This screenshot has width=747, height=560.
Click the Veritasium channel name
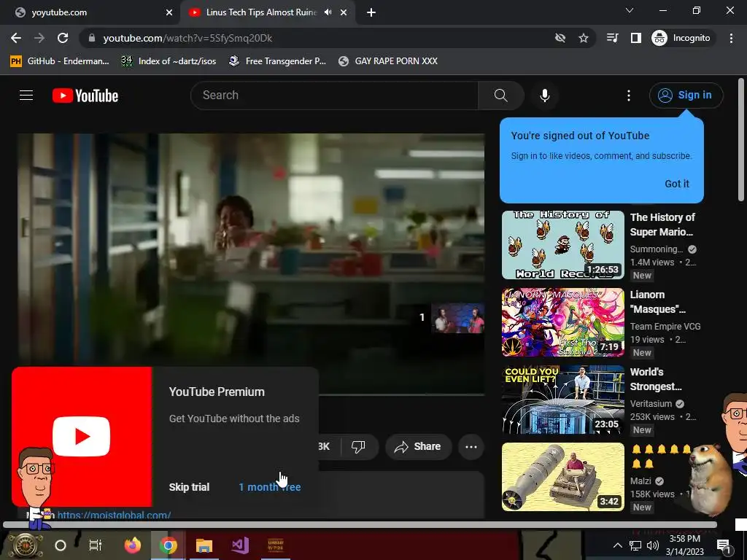click(651, 404)
